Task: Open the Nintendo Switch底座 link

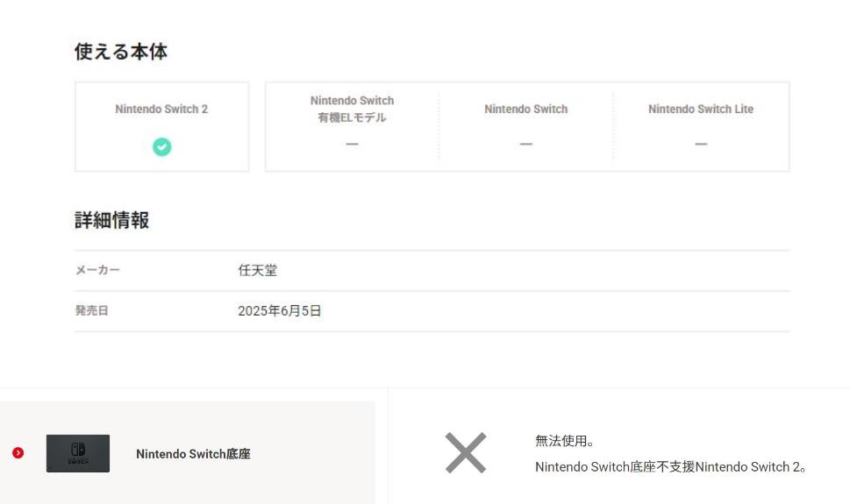Action: coord(193,454)
